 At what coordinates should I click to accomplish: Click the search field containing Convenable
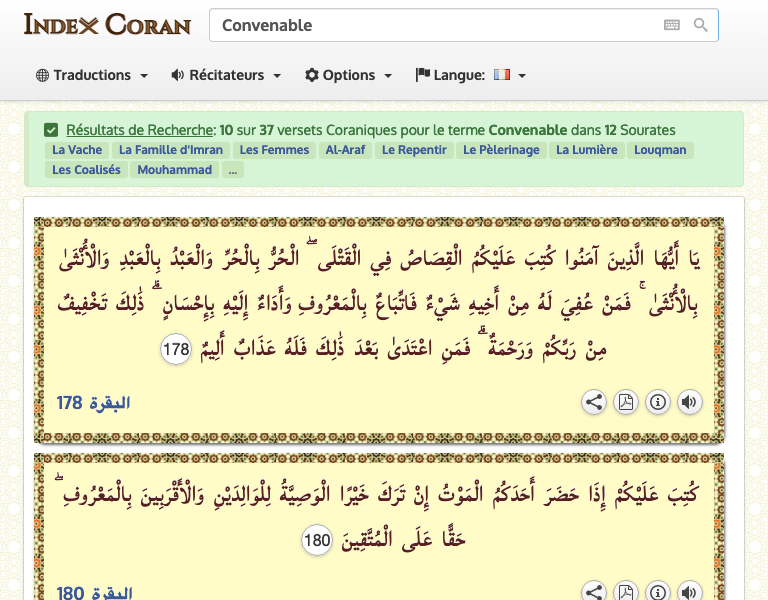coord(435,25)
